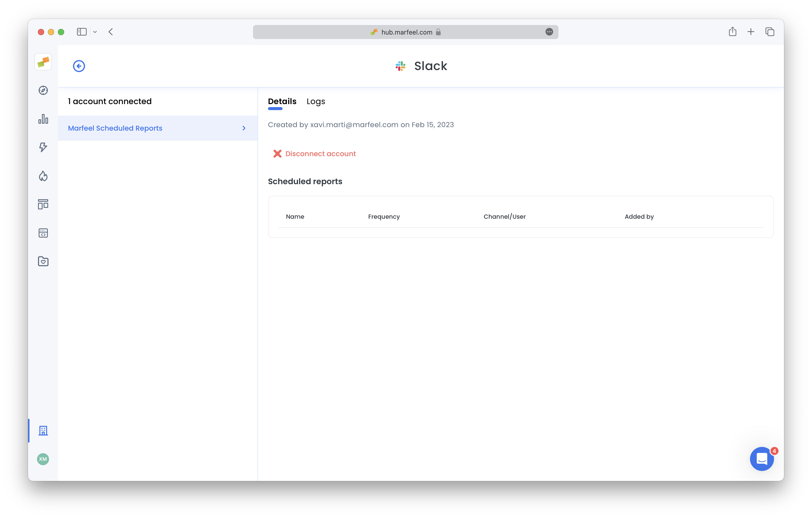The image size is (812, 518).
Task: Open the lightning bolt automations icon
Action: 43,147
